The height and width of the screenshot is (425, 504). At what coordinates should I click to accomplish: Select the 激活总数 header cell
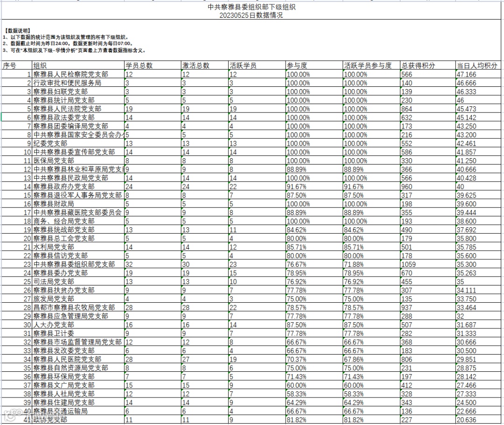204,65
